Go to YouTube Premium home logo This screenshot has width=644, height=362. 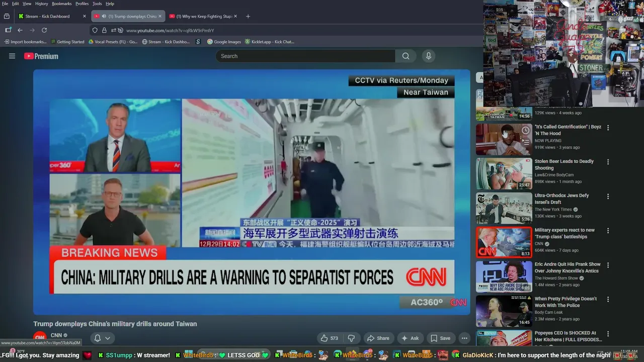(41, 56)
